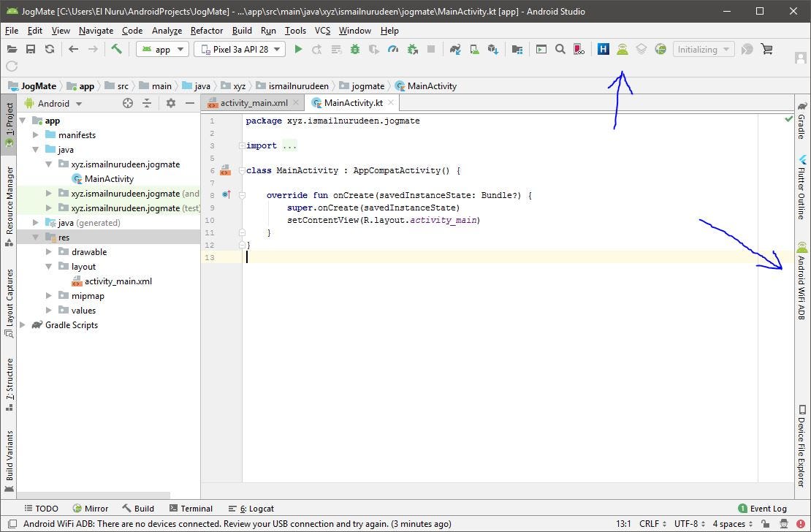
Task: Toggle the Build Variants side panel
Action: 9,460
